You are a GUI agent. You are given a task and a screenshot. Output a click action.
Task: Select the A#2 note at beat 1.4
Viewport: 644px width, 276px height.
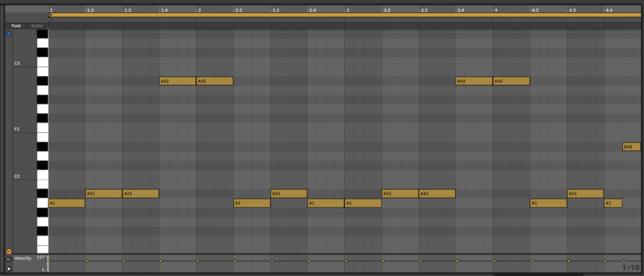click(x=178, y=81)
